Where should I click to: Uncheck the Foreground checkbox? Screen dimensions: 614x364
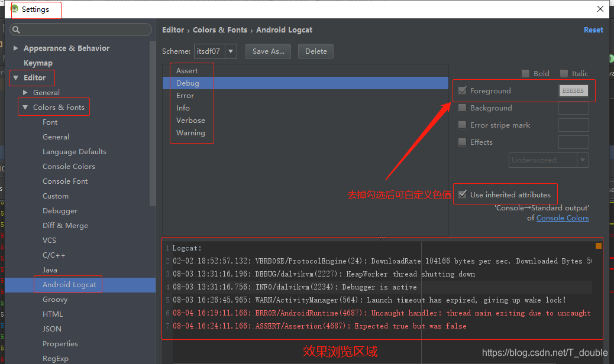[x=463, y=91]
